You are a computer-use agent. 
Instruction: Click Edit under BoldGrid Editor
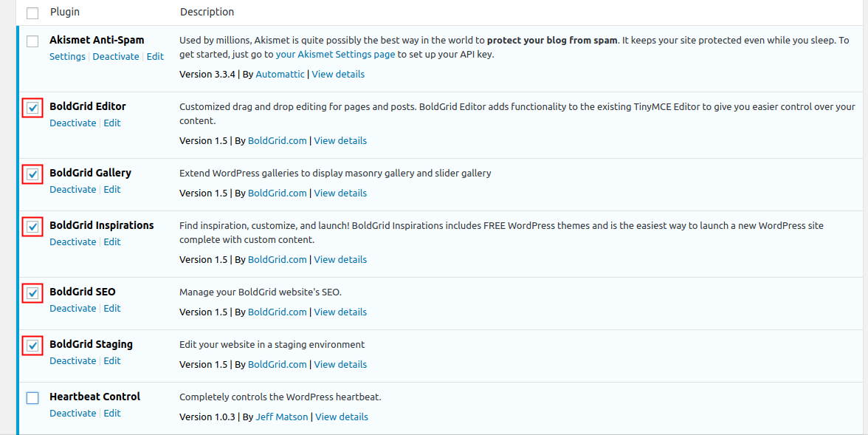click(112, 123)
